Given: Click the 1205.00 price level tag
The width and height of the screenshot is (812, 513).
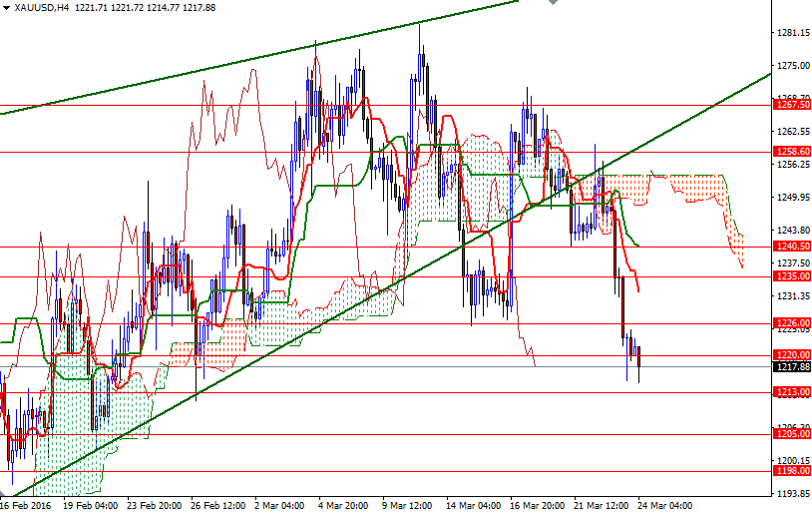Looking at the screenshot, I should 792,433.
